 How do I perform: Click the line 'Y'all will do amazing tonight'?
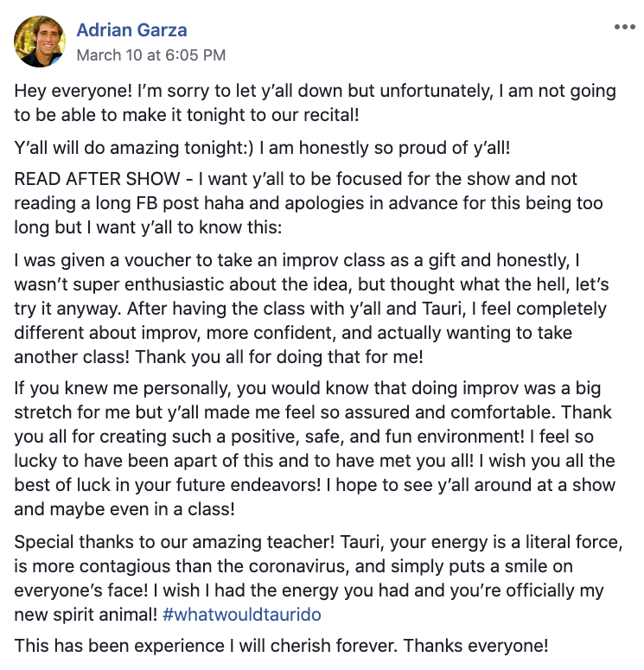coord(262,148)
